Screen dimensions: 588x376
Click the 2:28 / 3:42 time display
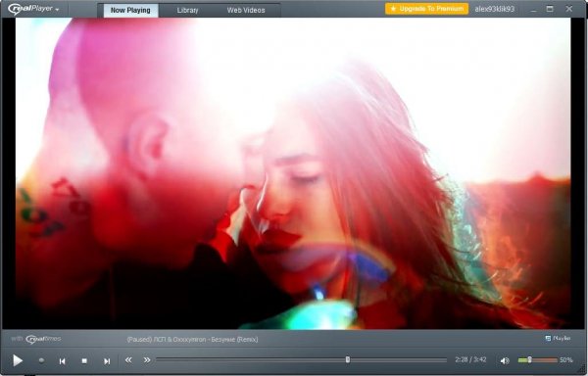(470, 359)
